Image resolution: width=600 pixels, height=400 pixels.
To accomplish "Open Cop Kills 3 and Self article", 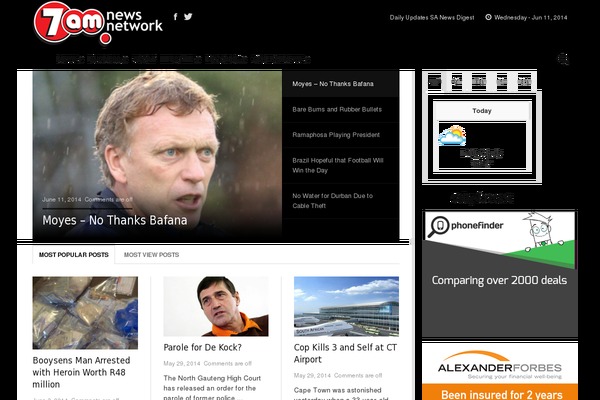I will [x=345, y=353].
